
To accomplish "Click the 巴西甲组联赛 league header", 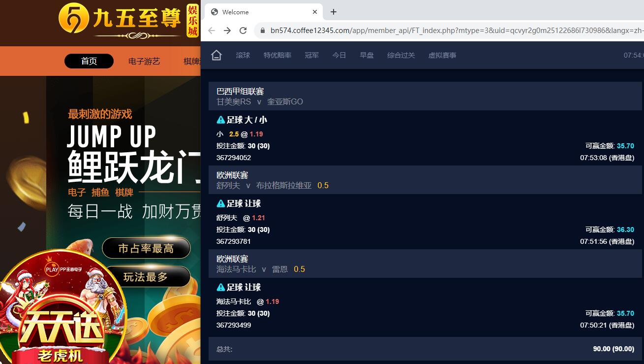I will click(240, 92).
